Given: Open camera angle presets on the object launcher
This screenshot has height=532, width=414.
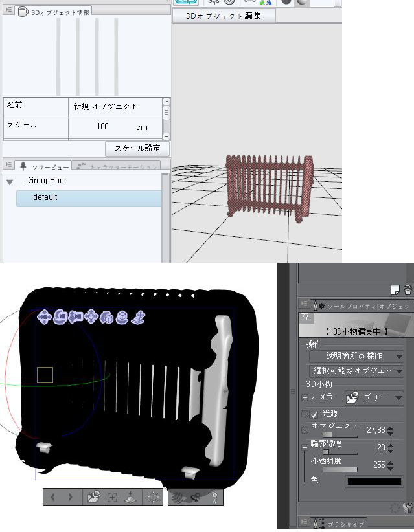Looking at the screenshot, I should coord(93,497).
